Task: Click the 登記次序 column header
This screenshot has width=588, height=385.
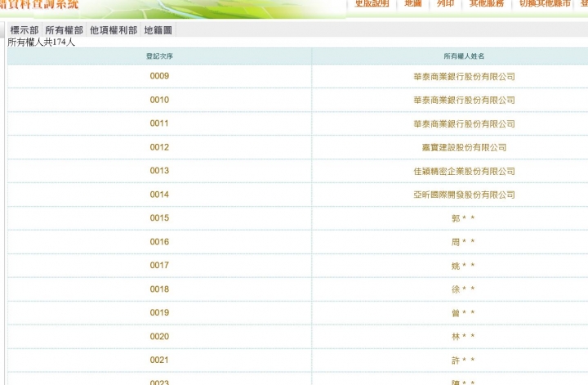Action: click(159, 56)
